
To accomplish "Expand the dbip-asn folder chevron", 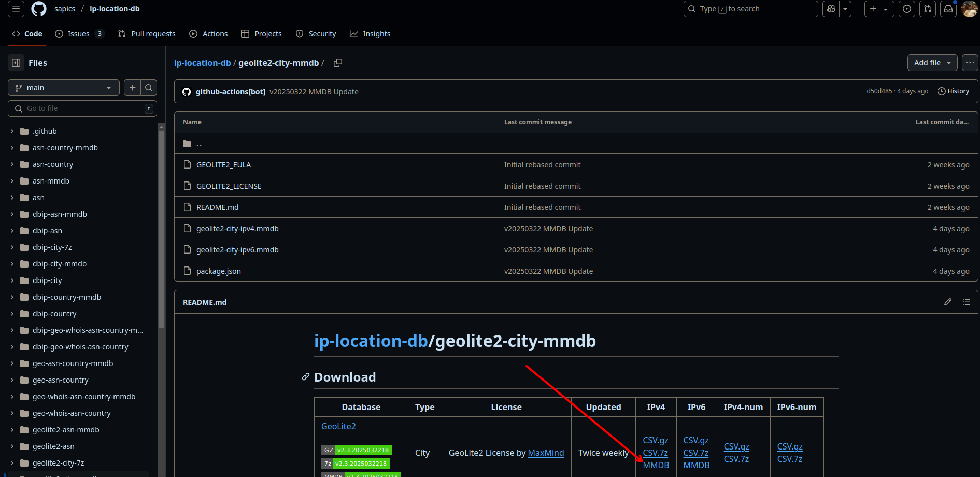I will pos(12,231).
